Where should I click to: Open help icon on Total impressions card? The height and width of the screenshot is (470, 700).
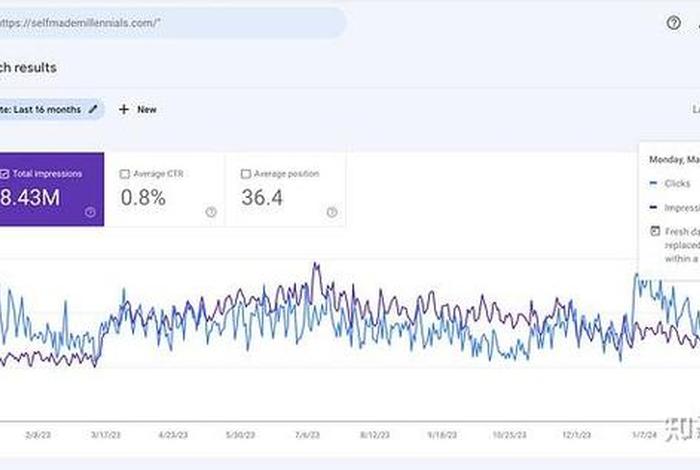(x=90, y=212)
